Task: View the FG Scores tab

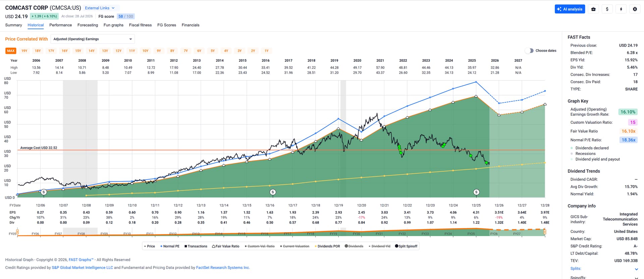Action: pos(167,25)
